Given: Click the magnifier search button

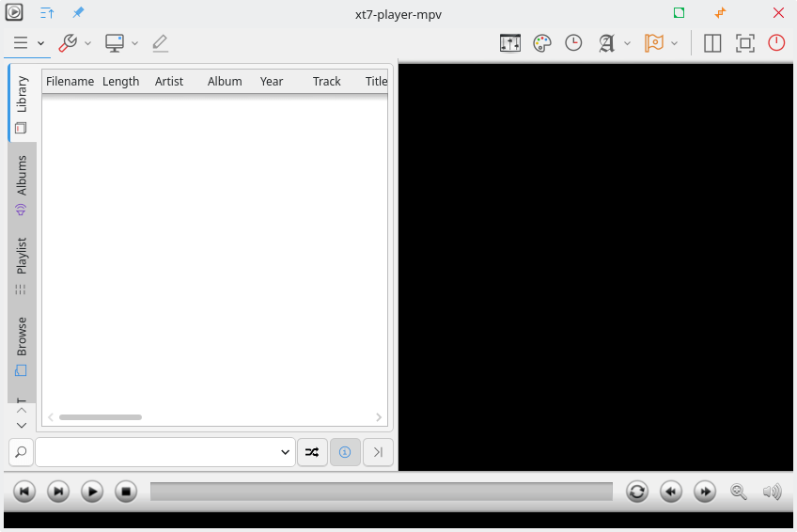Looking at the screenshot, I should point(21,452).
